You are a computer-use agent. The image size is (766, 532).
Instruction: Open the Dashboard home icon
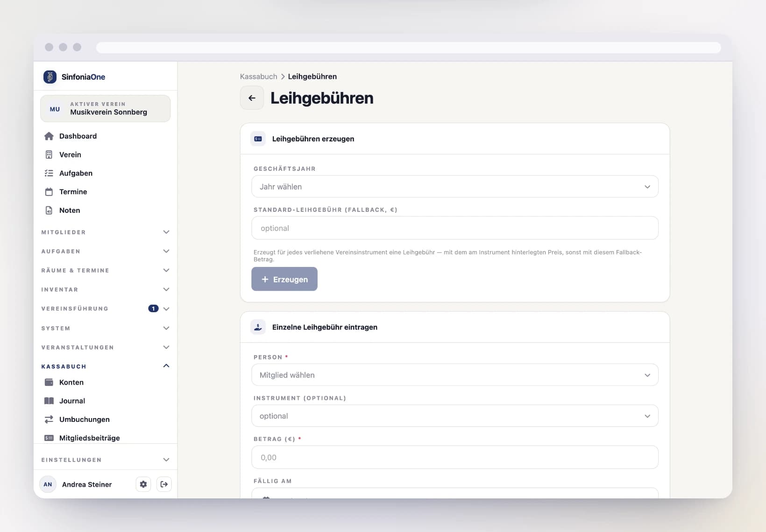pyautogui.click(x=49, y=136)
